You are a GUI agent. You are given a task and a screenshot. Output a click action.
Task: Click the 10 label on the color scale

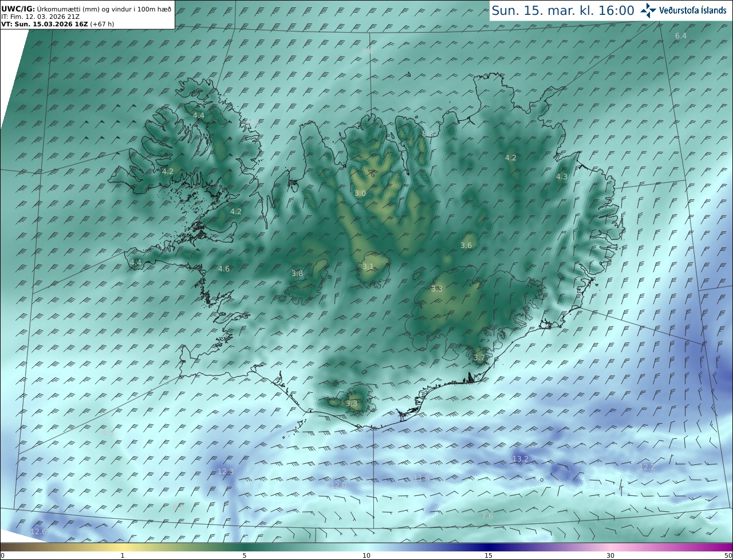click(x=366, y=555)
